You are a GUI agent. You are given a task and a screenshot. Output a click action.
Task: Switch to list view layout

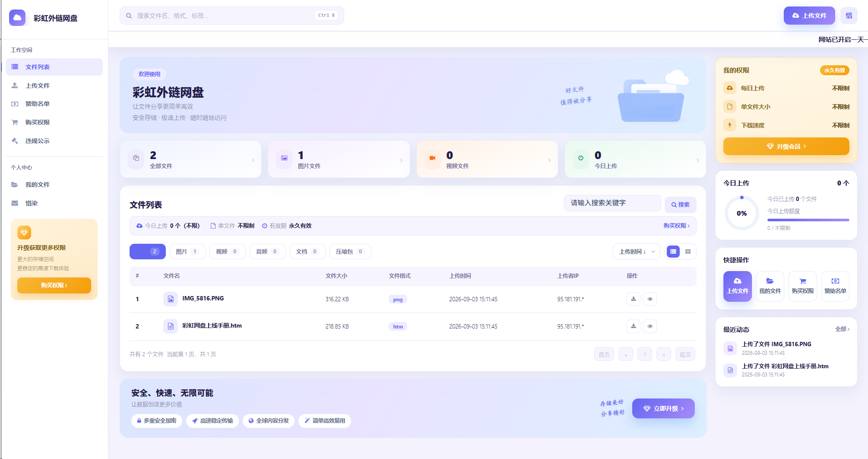[673, 252]
